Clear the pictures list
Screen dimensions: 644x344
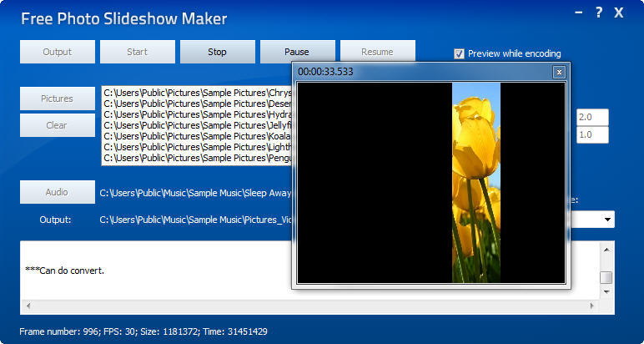(x=58, y=125)
